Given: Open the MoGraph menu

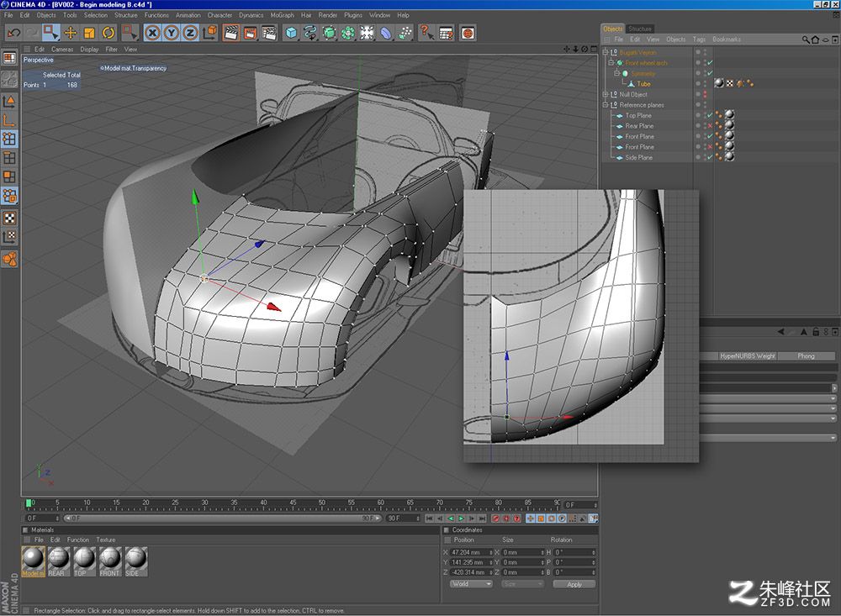Looking at the screenshot, I should (x=282, y=15).
